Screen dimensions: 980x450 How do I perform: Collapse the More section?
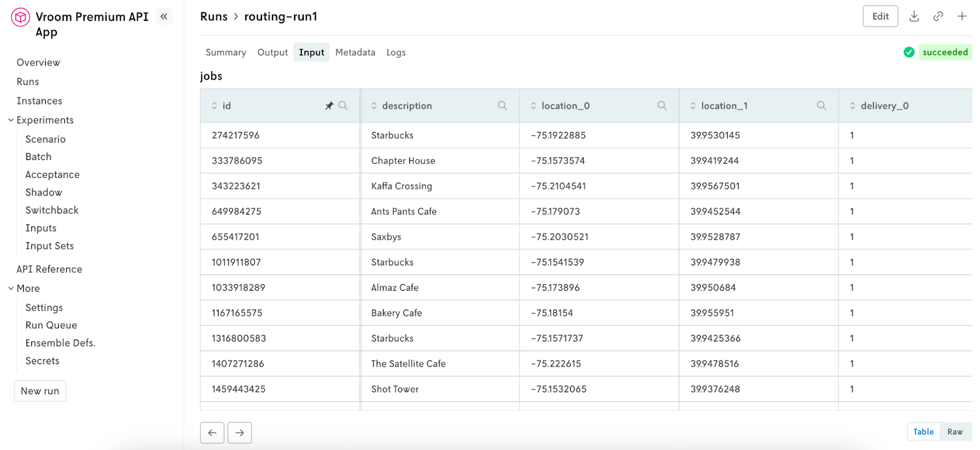coord(11,288)
